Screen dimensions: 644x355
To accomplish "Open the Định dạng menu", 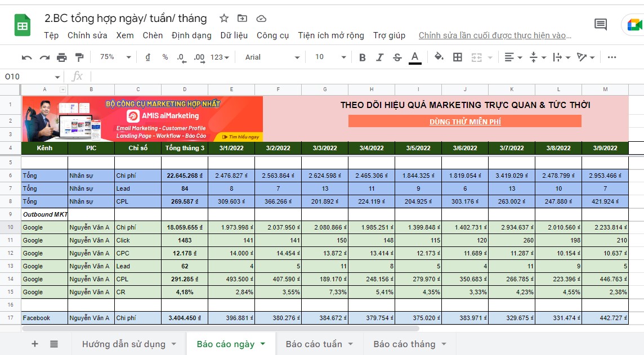I will click(x=191, y=35).
